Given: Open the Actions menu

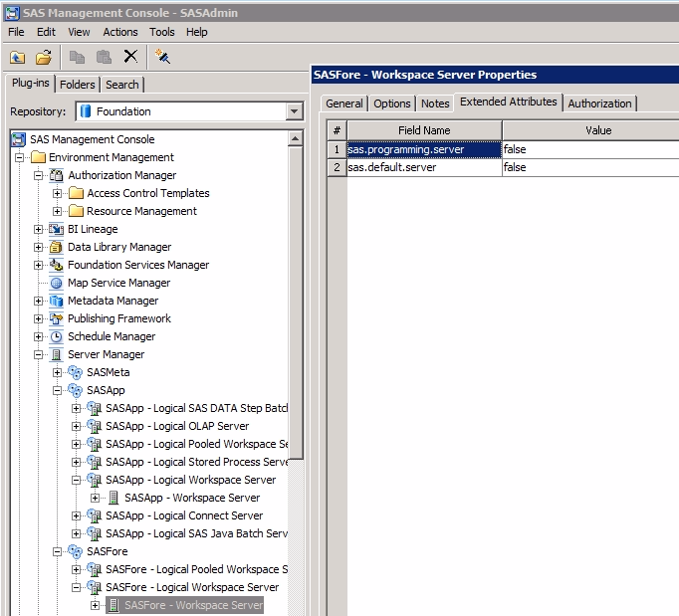Looking at the screenshot, I should pyautogui.click(x=120, y=32).
